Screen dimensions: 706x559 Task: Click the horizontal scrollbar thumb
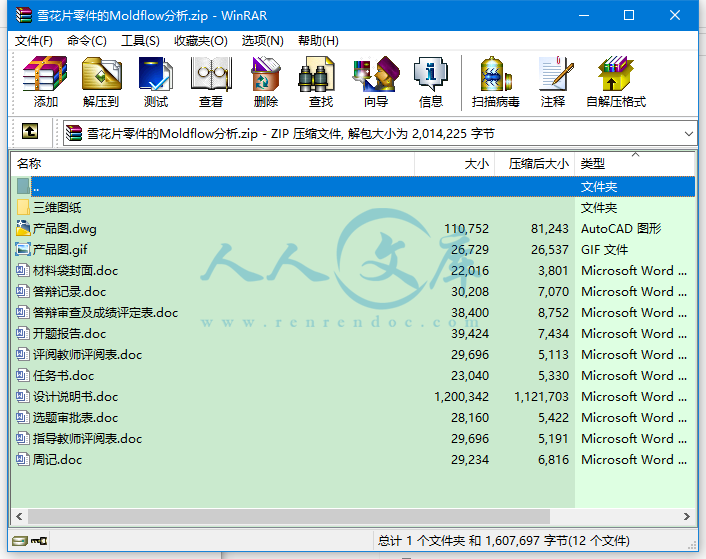click(289, 516)
